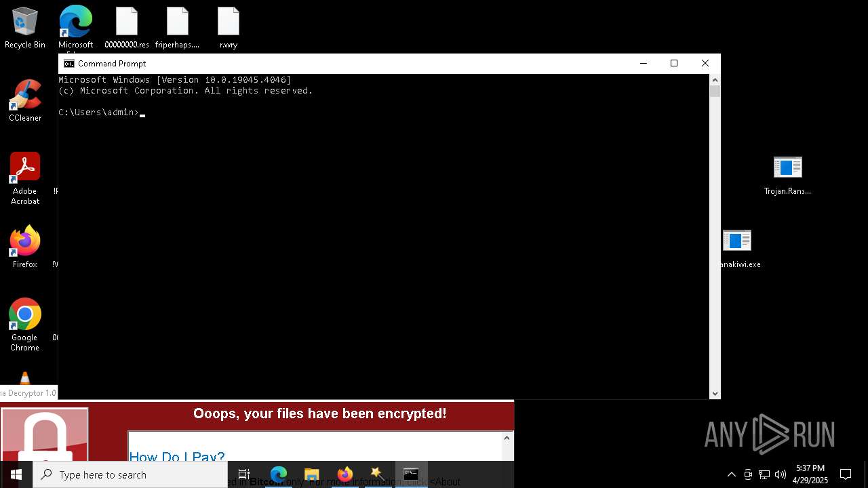
Task: Click the Command Prompt scrollbar thumb
Action: coord(715,91)
